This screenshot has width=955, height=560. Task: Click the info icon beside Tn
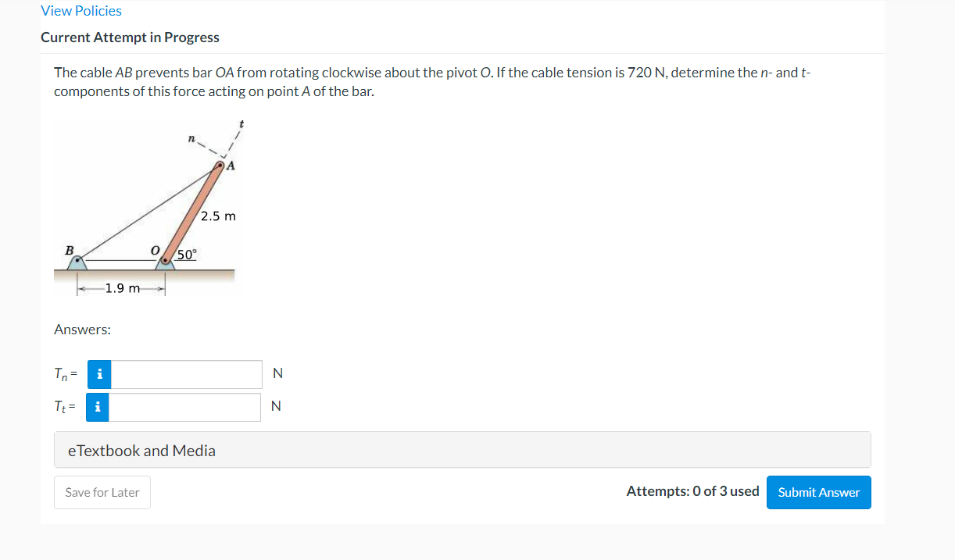coord(98,374)
